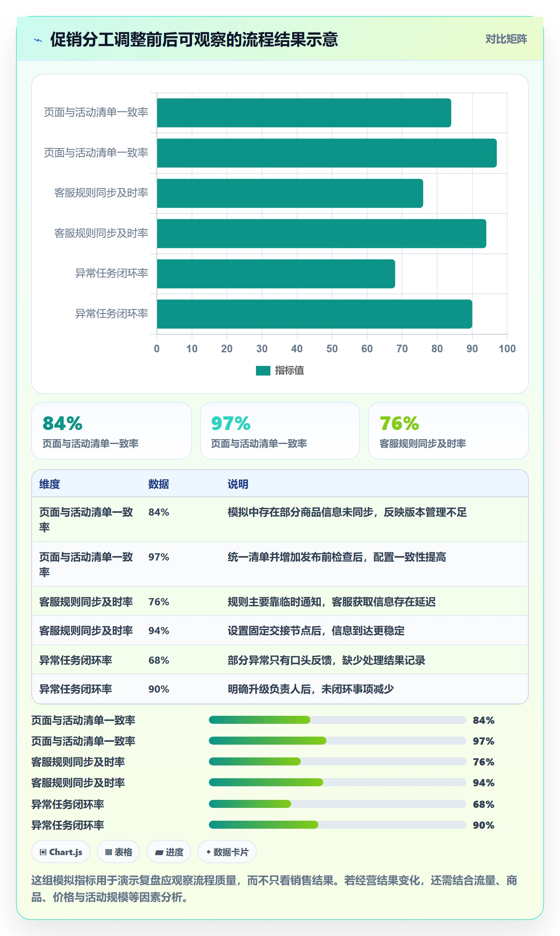Click the footer note starting 这组模拟指标
The height and width of the screenshot is (936, 560).
coord(274,889)
